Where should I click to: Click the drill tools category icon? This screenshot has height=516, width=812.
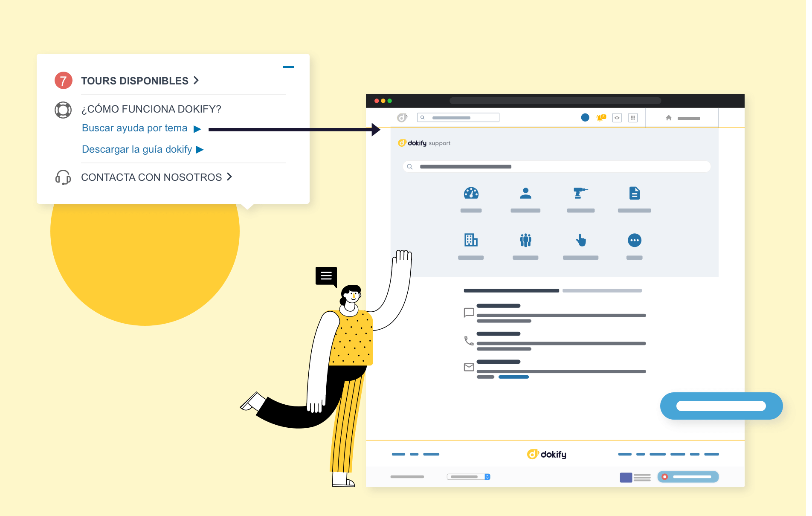(x=581, y=194)
